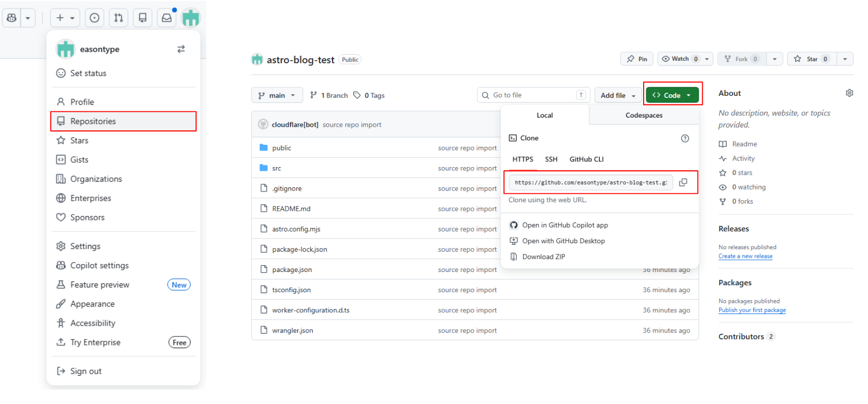The height and width of the screenshot is (404, 868).
Task: Open the Notifications inbox icon
Action: (167, 18)
